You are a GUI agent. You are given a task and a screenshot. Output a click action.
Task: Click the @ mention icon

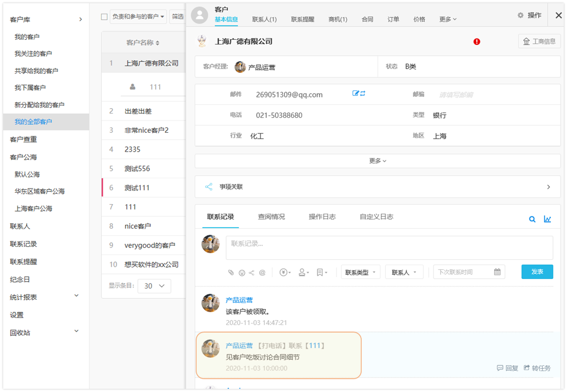point(262,273)
